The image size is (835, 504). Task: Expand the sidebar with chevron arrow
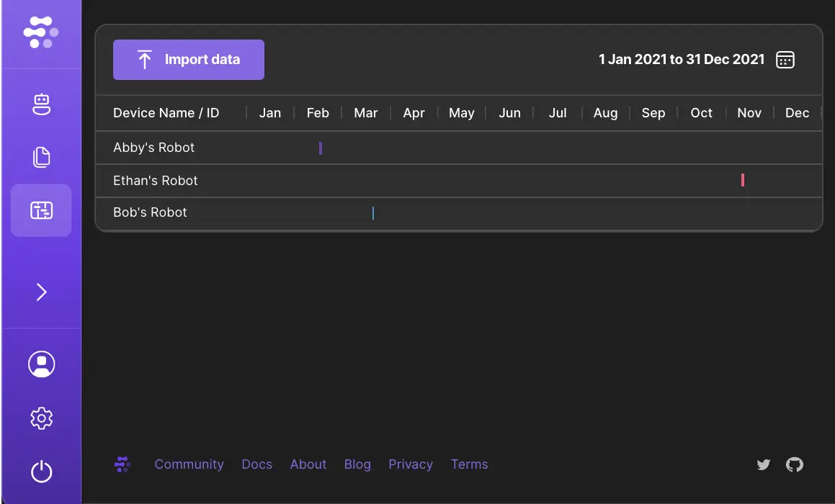click(x=41, y=292)
